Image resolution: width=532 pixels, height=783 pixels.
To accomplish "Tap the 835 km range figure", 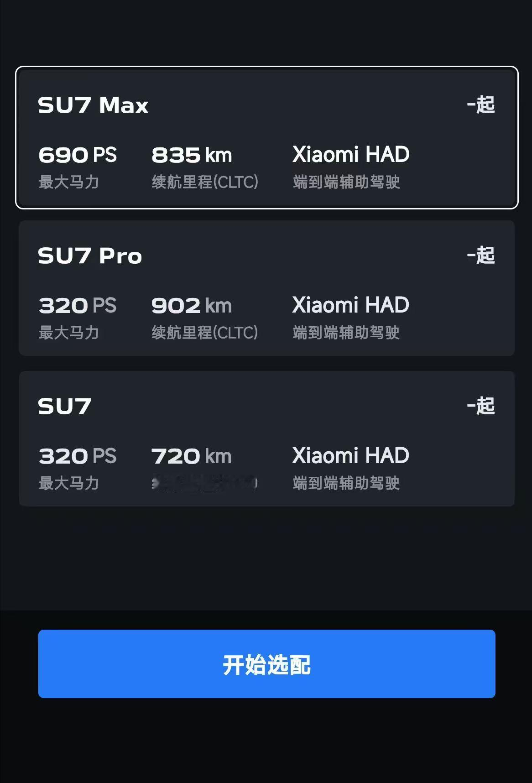I will pyautogui.click(x=192, y=155).
